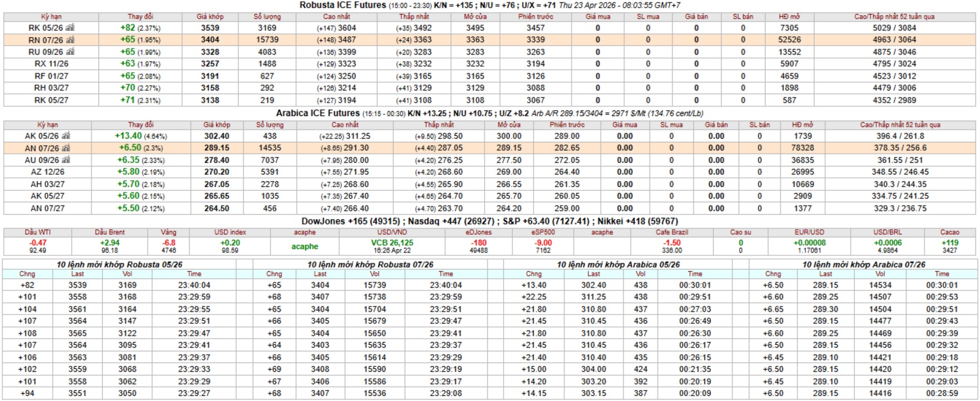Open chart icon beside RN 07/26

(x=70, y=40)
